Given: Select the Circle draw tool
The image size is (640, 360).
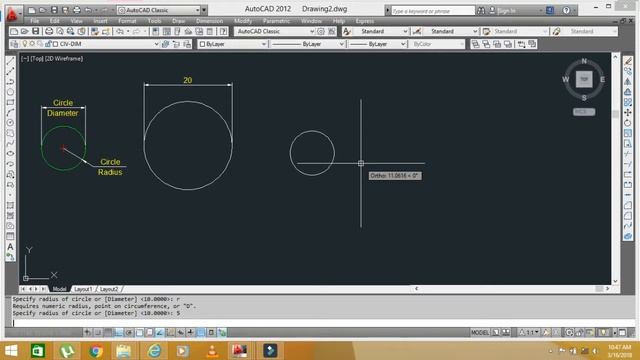Looking at the screenshot, I should pos(10,122).
